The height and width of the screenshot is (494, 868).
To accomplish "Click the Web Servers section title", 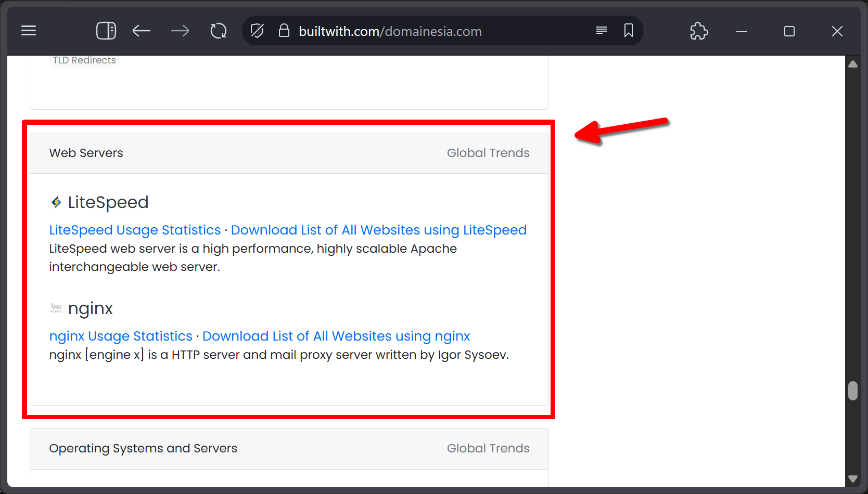I will [x=86, y=153].
